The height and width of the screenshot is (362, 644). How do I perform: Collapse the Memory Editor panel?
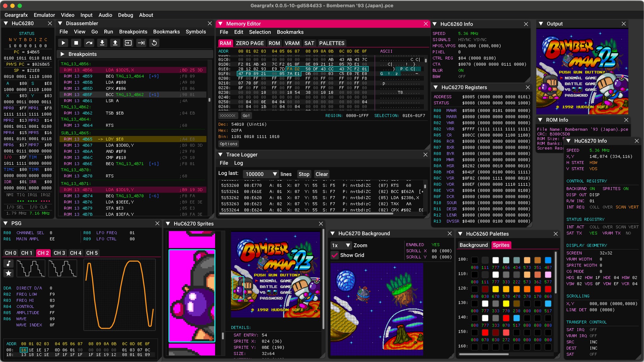pos(220,24)
